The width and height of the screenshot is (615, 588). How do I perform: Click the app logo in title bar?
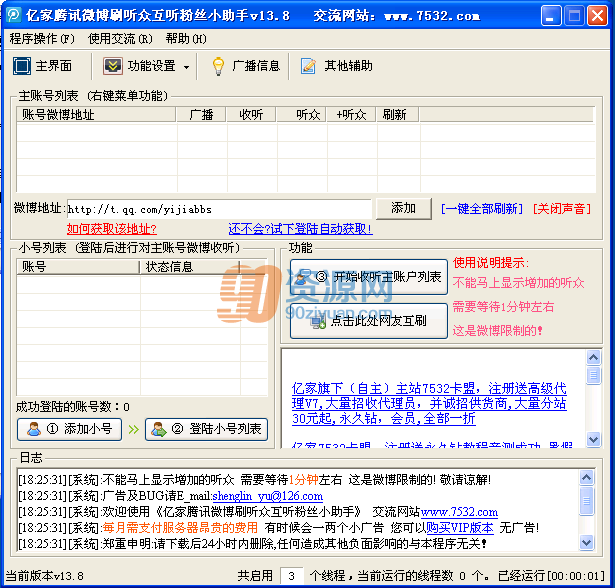click(x=14, y=15)
